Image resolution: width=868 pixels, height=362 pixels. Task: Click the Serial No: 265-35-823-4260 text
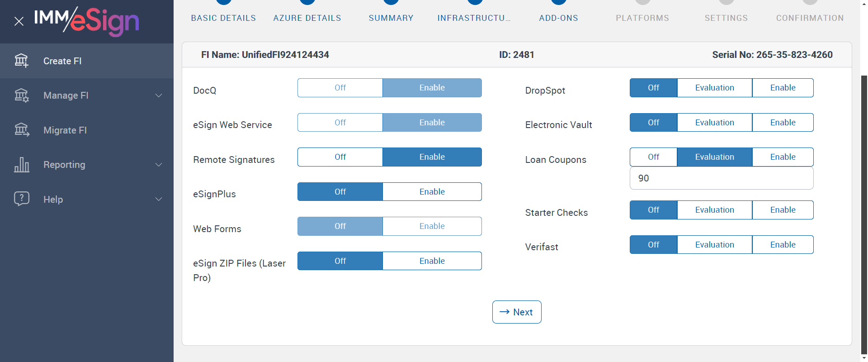point(772,55)
